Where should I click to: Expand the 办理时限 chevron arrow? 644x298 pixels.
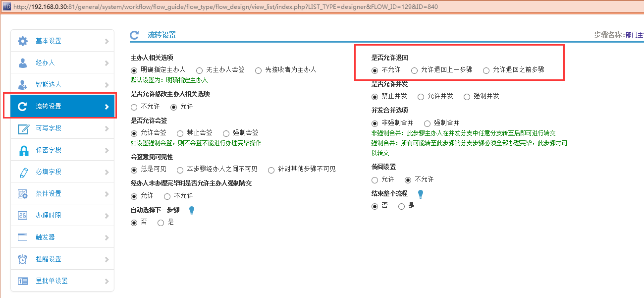107,216
